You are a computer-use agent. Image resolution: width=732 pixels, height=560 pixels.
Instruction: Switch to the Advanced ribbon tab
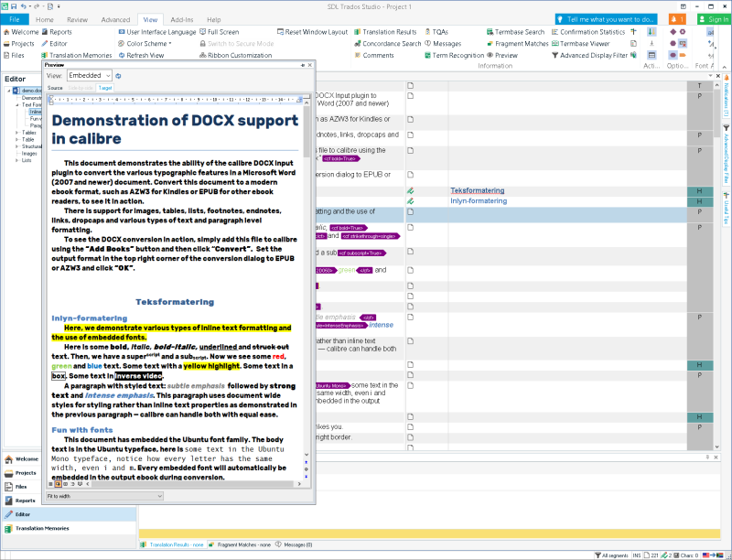click(x=115, y=19)
